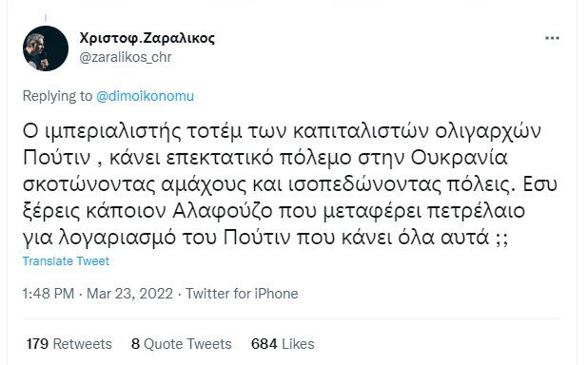Translate Tweet into English
Screen dimensions: 588x365
(66, 260)
